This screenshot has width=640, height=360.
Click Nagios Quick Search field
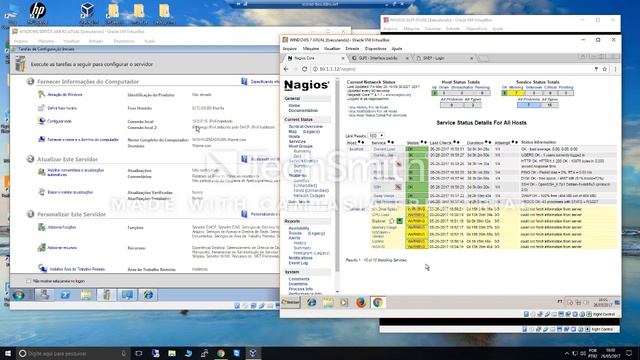[x=308, y=208]
